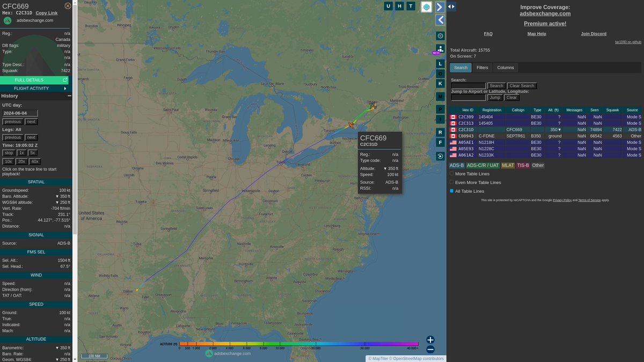Toggle the I map control
The height and width of the screenshot is (362, 644).
click(440, 119)
